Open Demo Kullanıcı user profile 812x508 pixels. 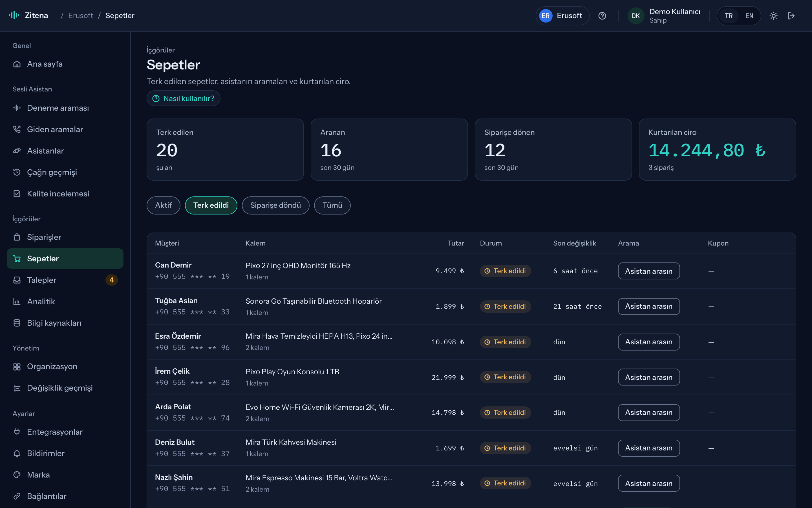(664, 16)
